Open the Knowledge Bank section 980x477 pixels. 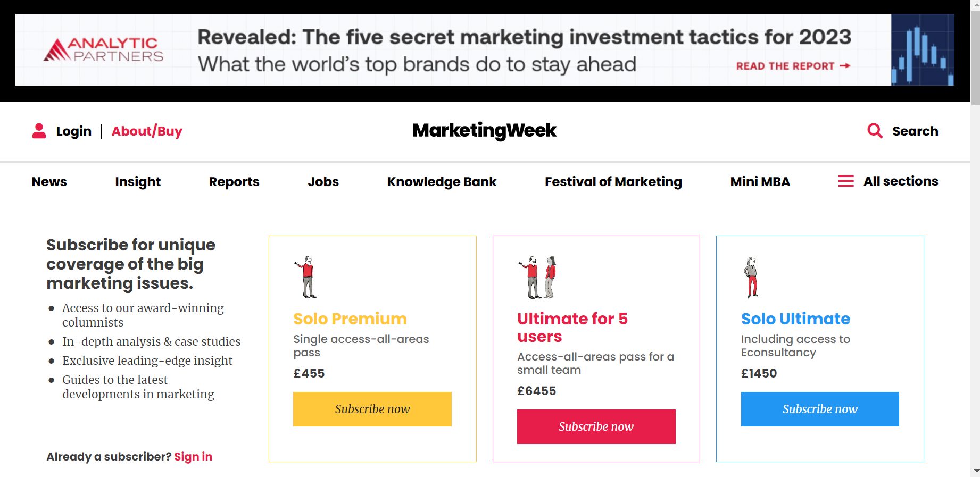click(x=442, y=182)
